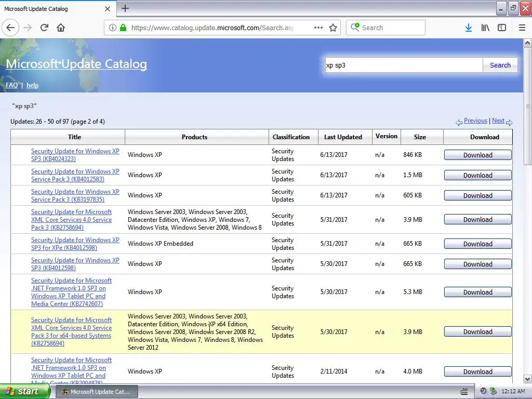Select the Microsoft Update Catalog tab

pos(58,9)
